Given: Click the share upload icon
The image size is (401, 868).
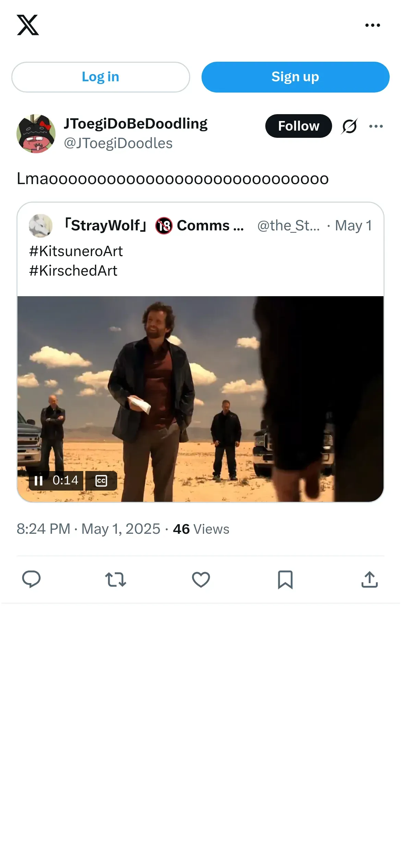Looking at the screenshot, I should coord(369,579).
